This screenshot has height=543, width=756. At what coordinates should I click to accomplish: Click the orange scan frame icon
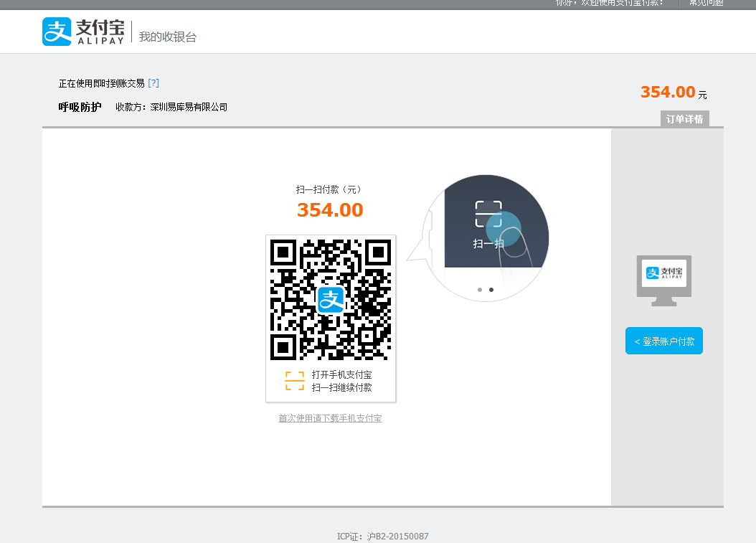pos(295,381)
